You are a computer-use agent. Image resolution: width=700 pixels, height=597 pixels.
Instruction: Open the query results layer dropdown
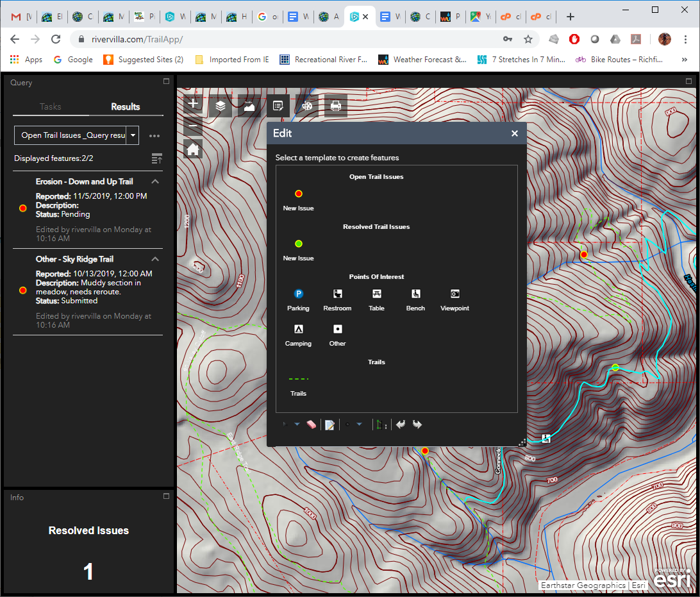pos(133,135)
